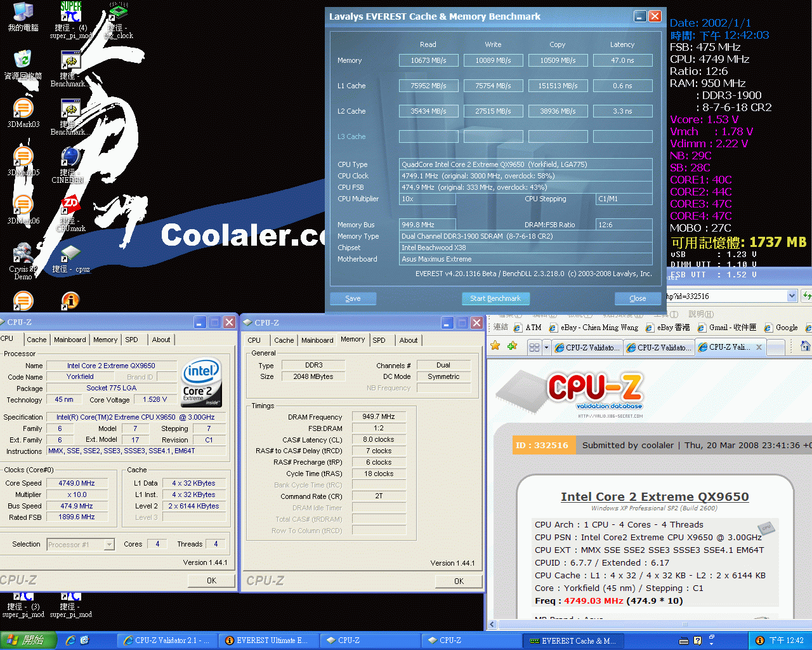Screen dimensions: 812x650
Task: Expand the IE address bar dropdown
Action: 792,296
